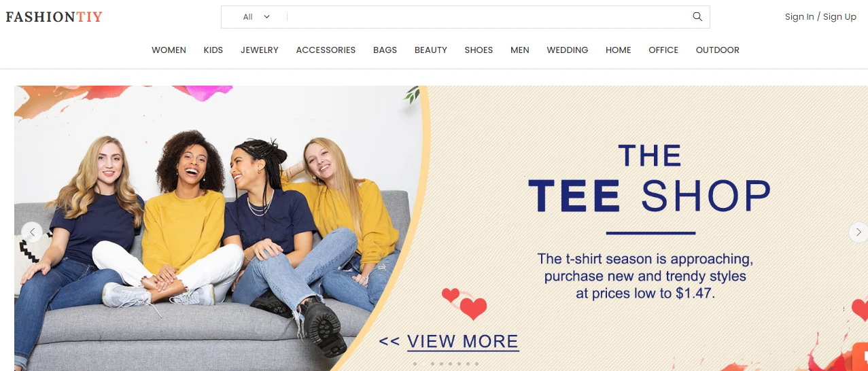This screenshot has height=371, width=868.
Task: Open the orange chat widget at corner
Action: point(861,358)
